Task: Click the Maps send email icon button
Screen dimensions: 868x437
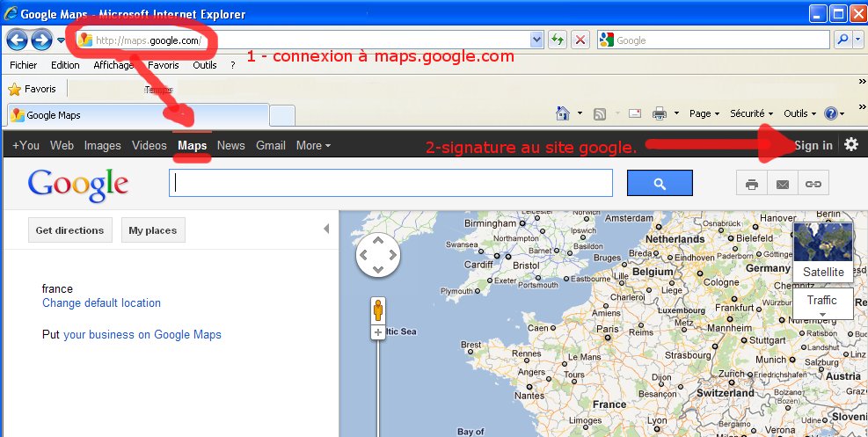Action: (782, 184)
